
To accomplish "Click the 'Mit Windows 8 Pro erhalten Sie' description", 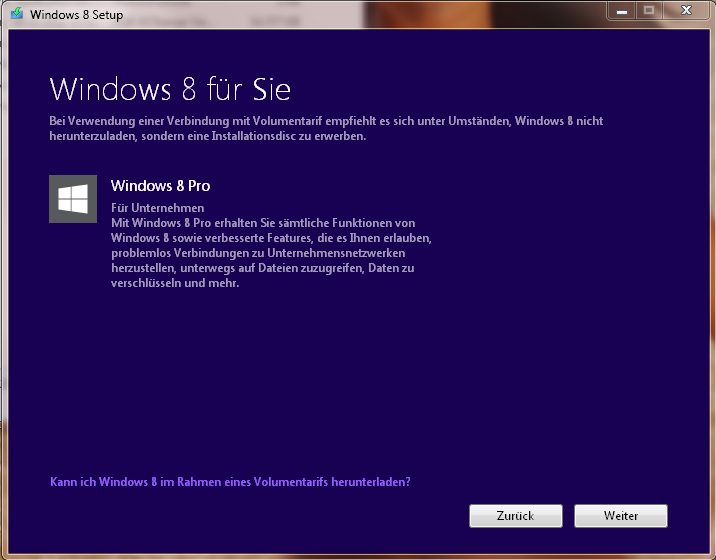I will pos(271,253).
